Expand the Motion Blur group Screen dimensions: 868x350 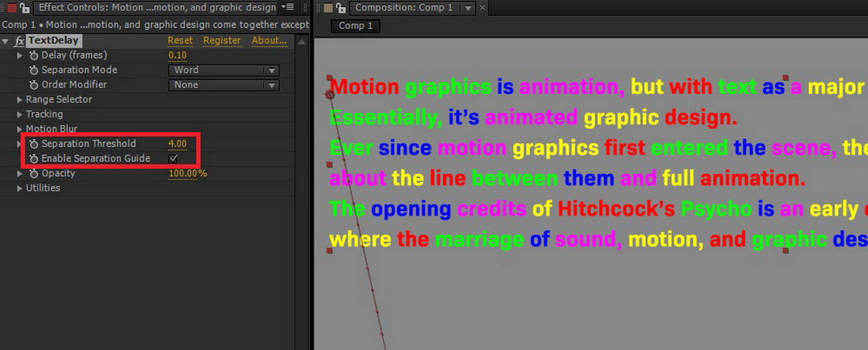pyautogui.click(x=20, y=129)
